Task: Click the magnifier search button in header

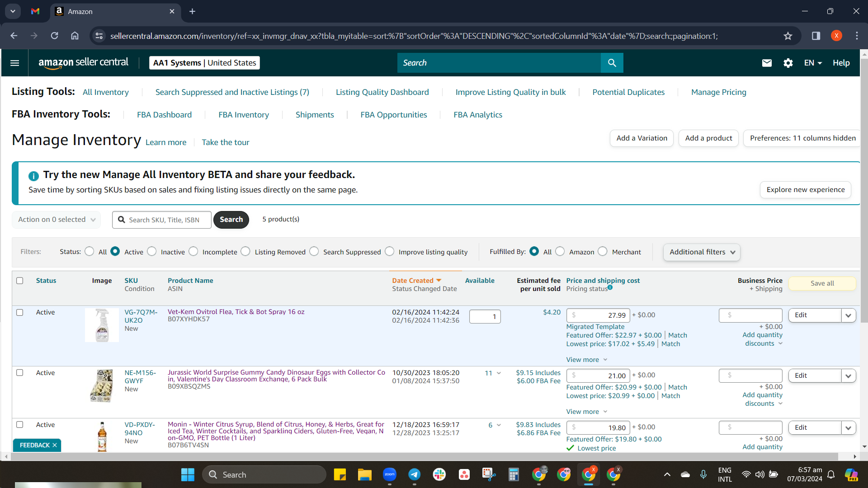Action: (612, 63)
